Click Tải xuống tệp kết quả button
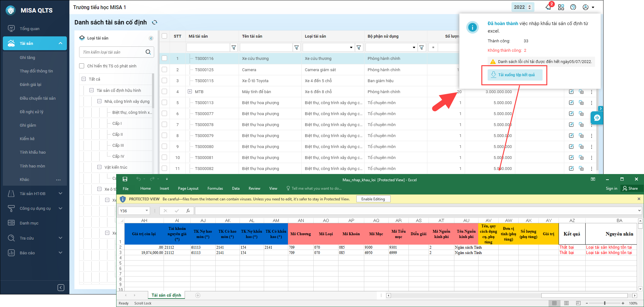 click(515, 75)
